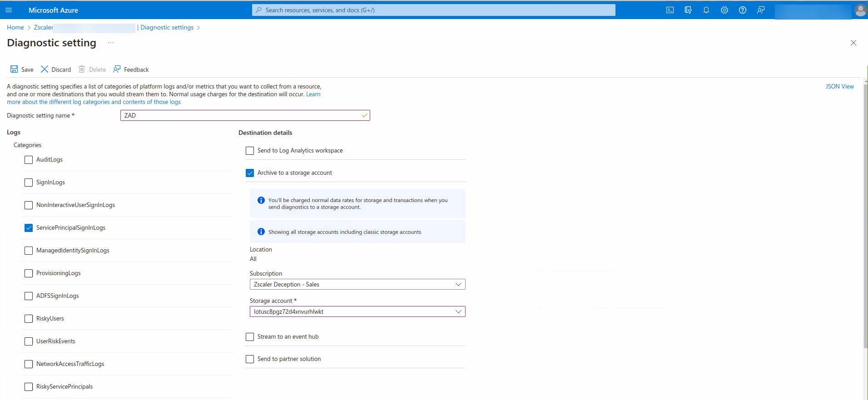Open the Subscription dropdown
The image size is (868, 400).
(x=357, y=284)
